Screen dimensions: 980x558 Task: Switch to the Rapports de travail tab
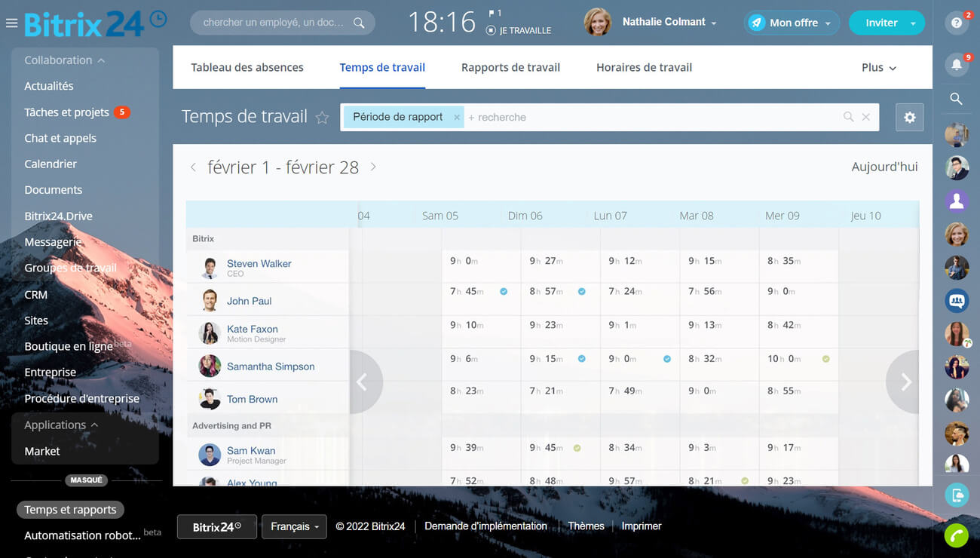[510, 68]
